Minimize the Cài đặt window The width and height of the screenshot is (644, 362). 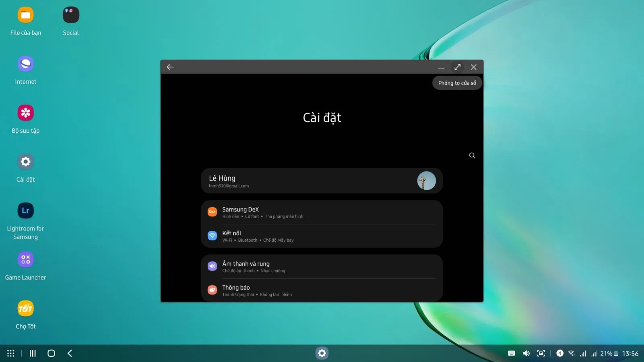click(441, 68)
